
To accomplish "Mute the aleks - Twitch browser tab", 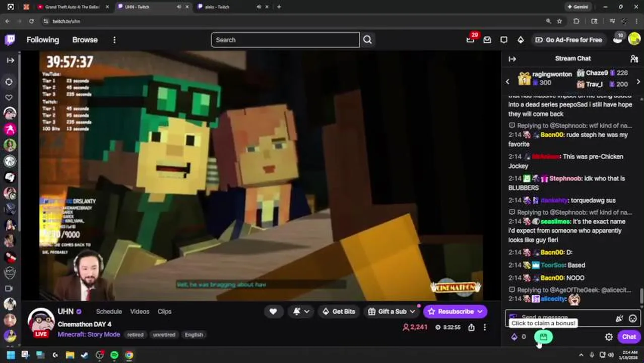I will click(259, 7).
